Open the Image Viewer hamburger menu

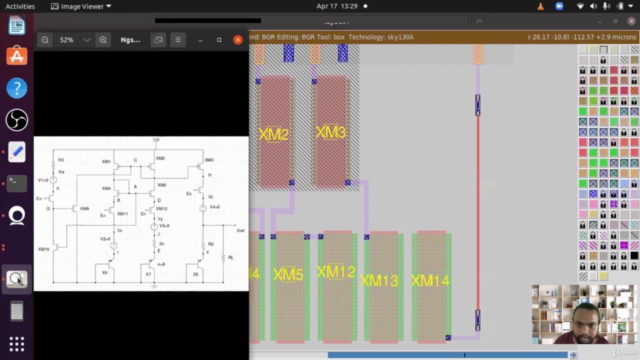[x=178, y=40]
